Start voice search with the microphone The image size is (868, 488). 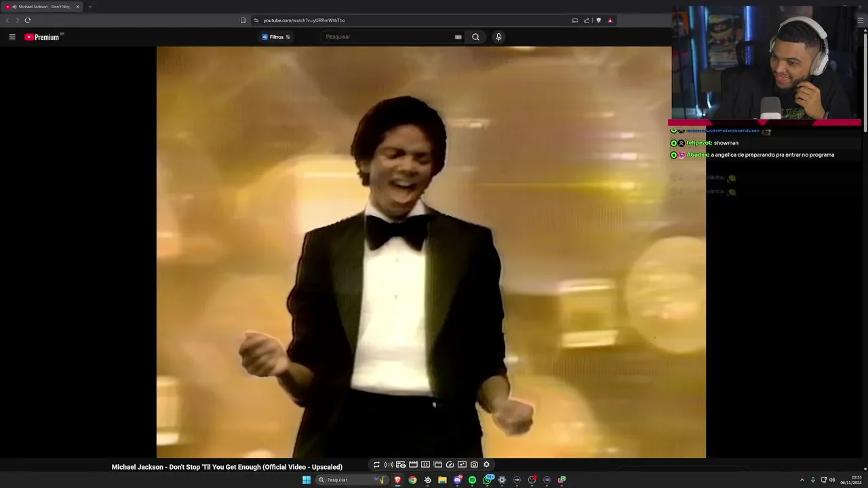click(x=498, y=37)
